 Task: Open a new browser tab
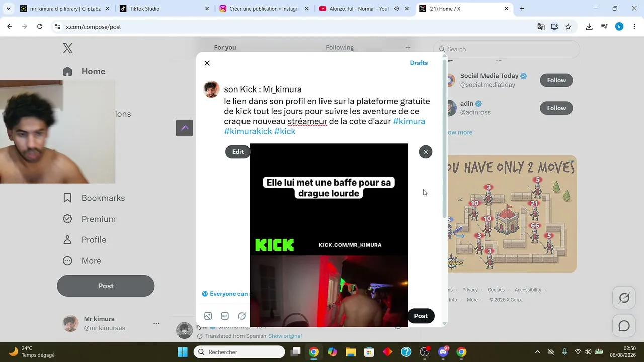click(522, 9)
